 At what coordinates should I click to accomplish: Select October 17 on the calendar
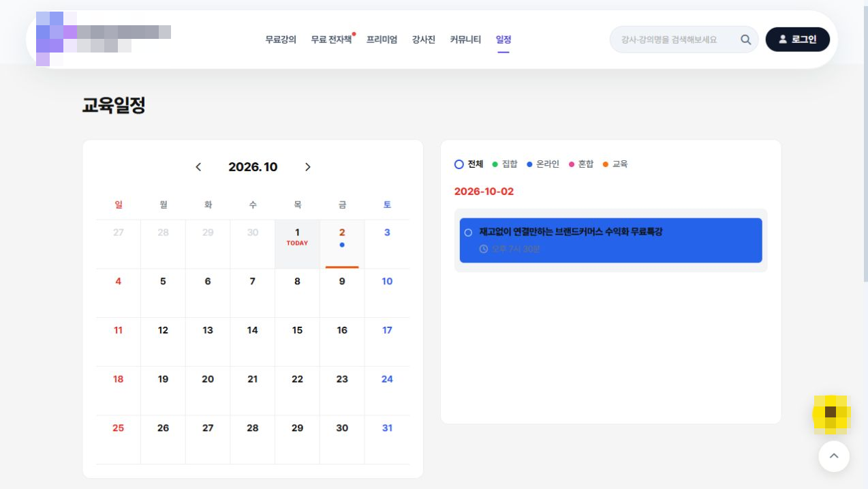point(387,342)
